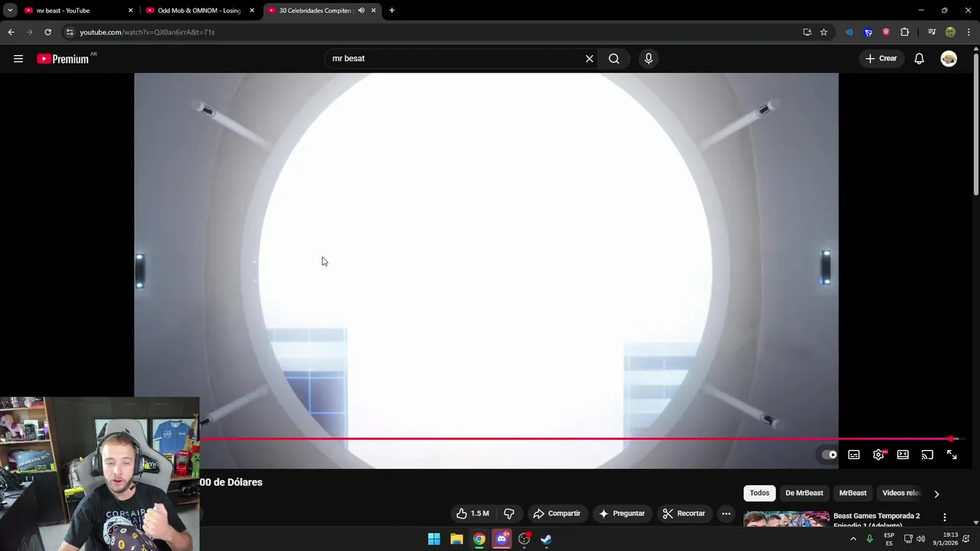The image size is (980, 551).
Task: Run the search with the magnifier button
Action: pos(614,58)
